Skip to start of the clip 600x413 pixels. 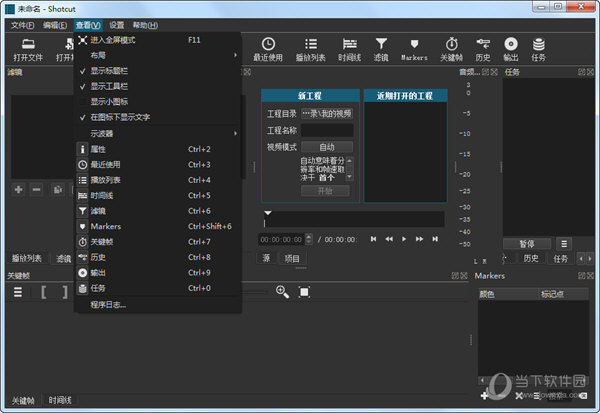pos(373,239)
